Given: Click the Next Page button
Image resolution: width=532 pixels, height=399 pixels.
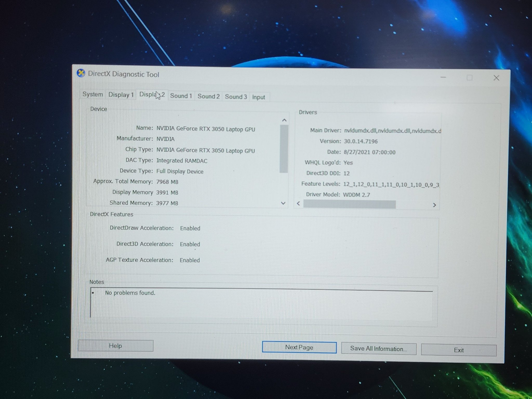Looking at the screenshot, I should click(x=299, y=347).
